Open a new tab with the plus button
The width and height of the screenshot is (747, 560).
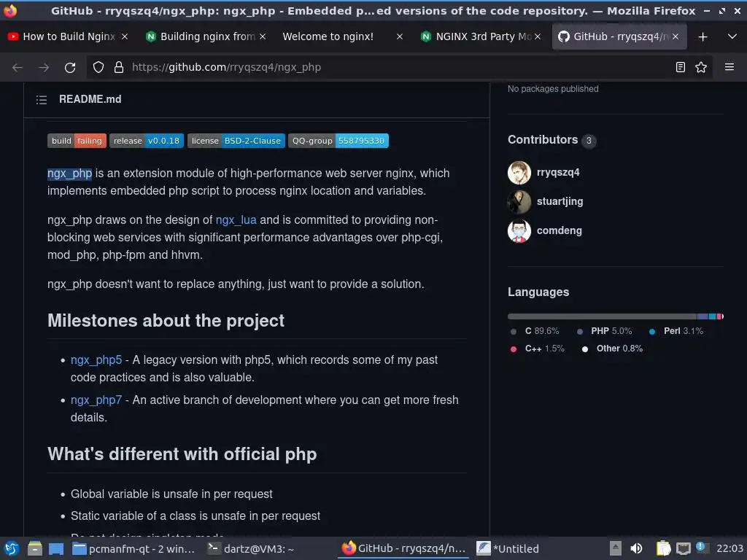tap(703, 36)
